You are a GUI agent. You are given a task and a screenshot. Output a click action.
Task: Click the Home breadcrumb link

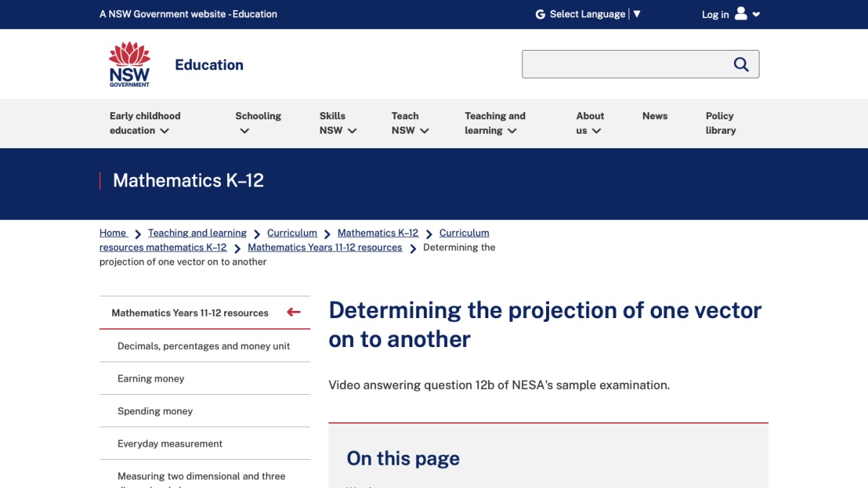(x=112, y=232)
